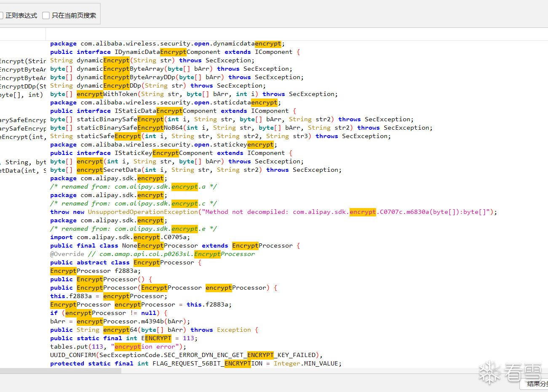Select the 'public String encrypt64' result row

tap(154, 330)
